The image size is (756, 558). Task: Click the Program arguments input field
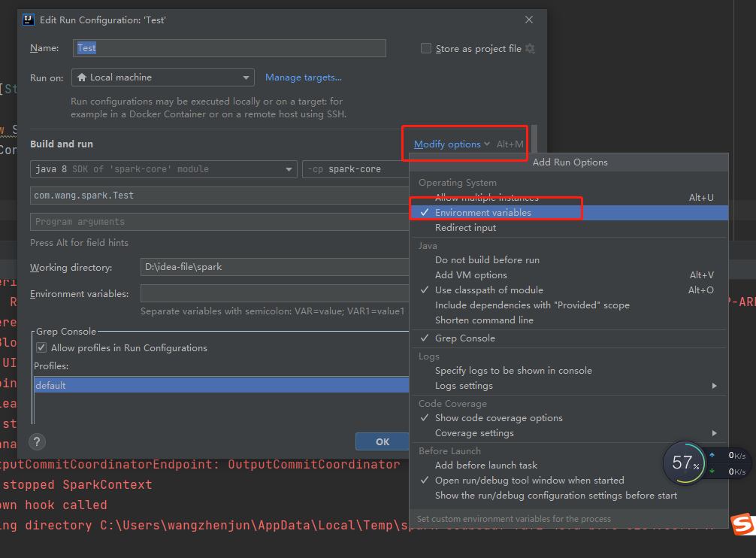click(x=218, y=222)
